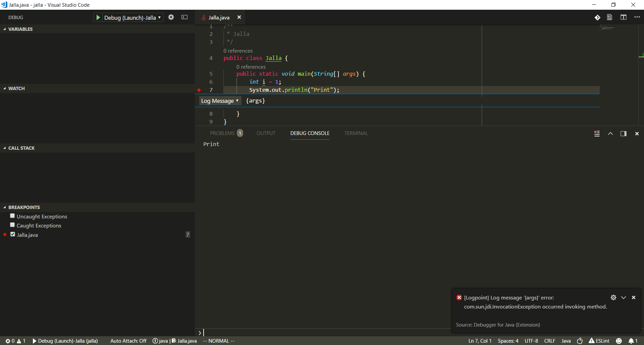Screen dimensions: 644x345
Task: Click Ln 7, Col 1 to go to line
Action: pos(480,341)
